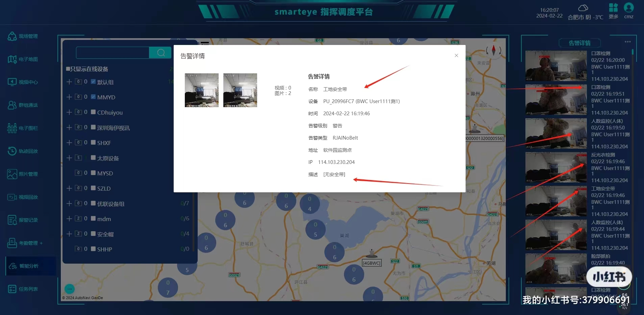Open the 照片管理 photo icon
The width and height of the screenshot is (644, 315).
pyautogui.click(x=12, y=174)
